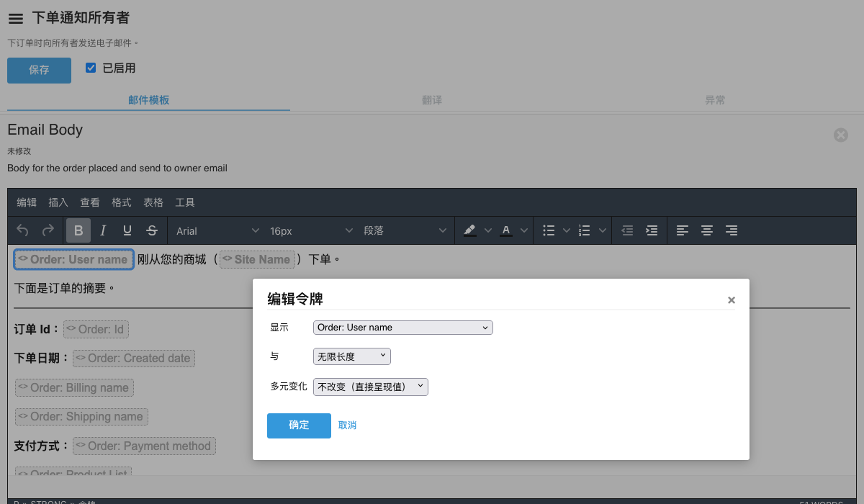Viewport: 864px width, 504px height.
Task: Increase indent of the paragraph
Action: [652, 230]
